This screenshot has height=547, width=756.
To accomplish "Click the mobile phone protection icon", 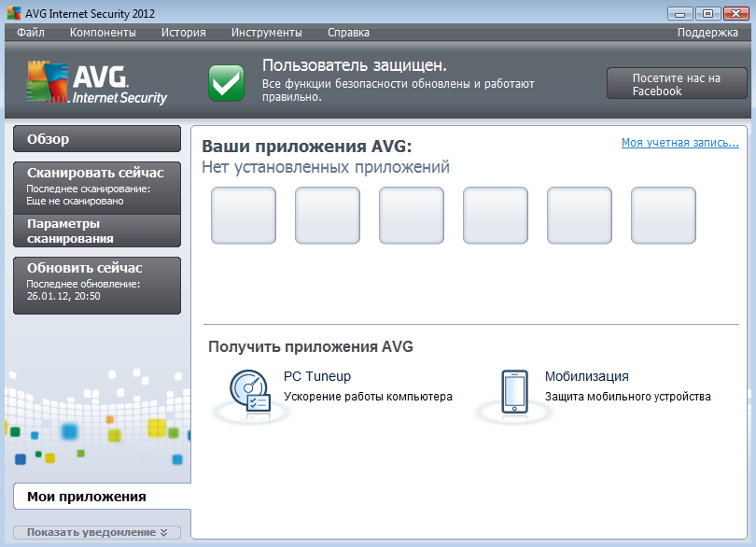I will point(514,392).
